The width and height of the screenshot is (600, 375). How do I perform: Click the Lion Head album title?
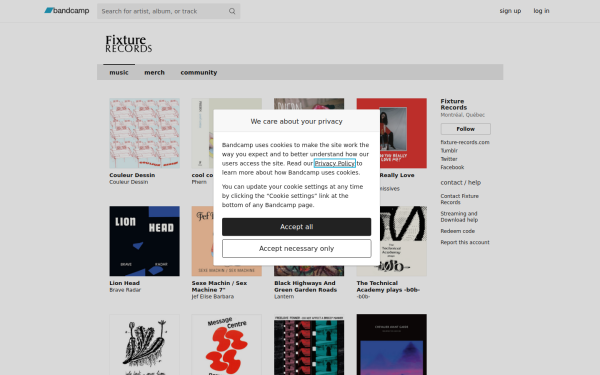tap(124, 283)
